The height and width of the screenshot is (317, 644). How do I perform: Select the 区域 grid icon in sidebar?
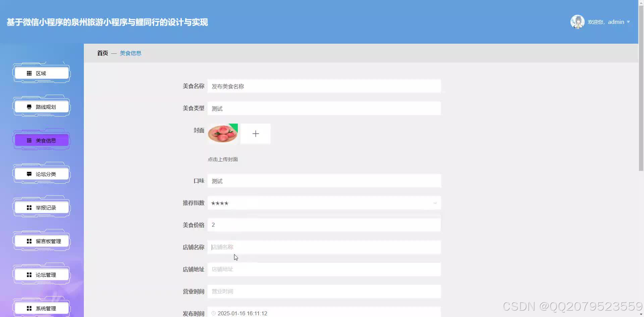29,73
